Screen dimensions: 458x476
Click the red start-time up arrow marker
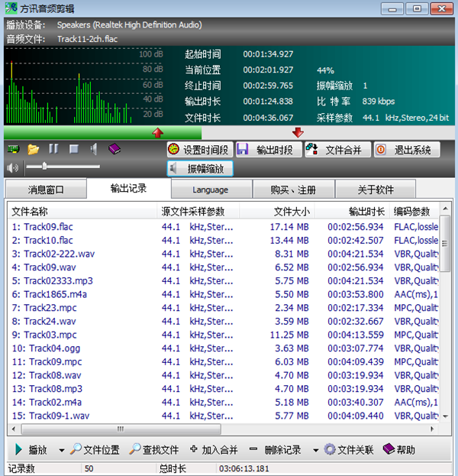[158, 133]
